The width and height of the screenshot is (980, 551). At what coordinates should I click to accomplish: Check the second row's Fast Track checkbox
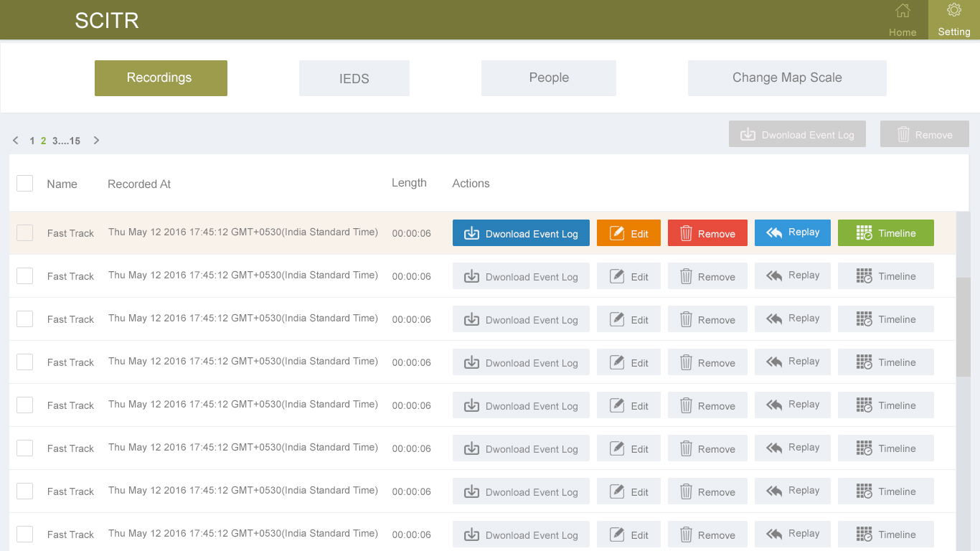tap(25, 275)
